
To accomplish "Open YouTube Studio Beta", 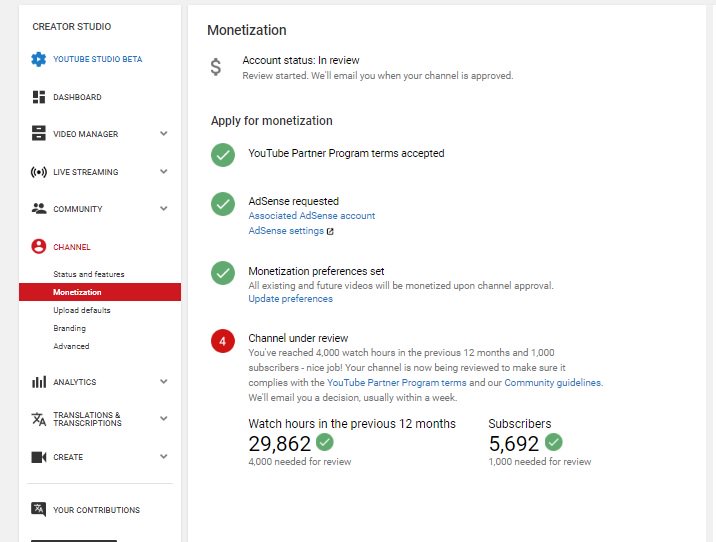I will click(98, 59).
